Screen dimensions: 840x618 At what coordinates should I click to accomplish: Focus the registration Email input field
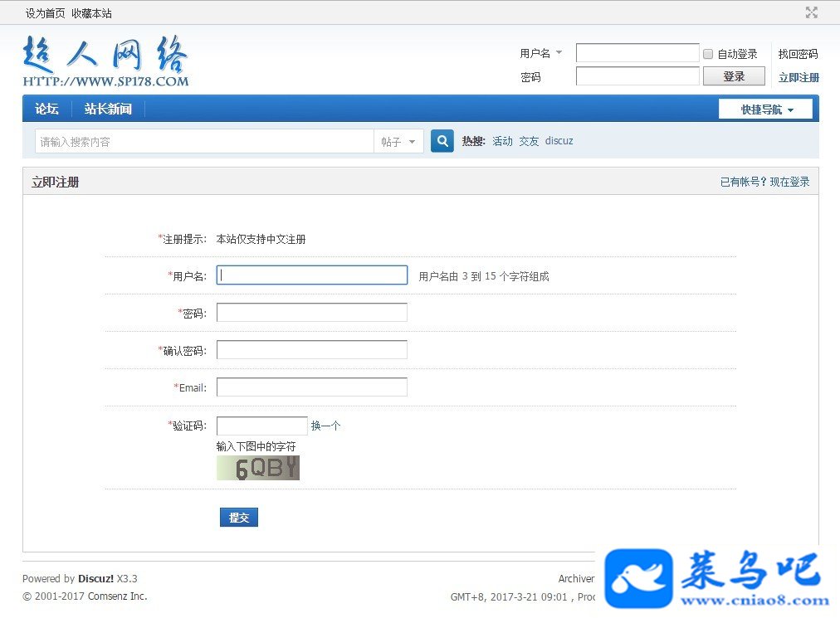(312, 387)
